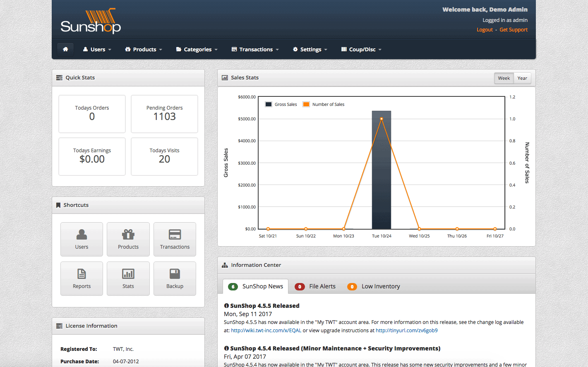The image size is (588, 367).
Task: Open the Users menu label
Action: (x=98, y=49)
